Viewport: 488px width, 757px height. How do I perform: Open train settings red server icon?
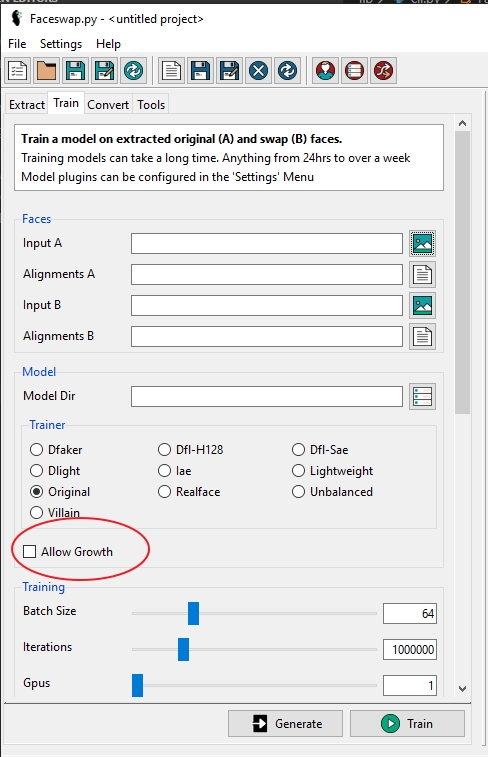(354, 71)
